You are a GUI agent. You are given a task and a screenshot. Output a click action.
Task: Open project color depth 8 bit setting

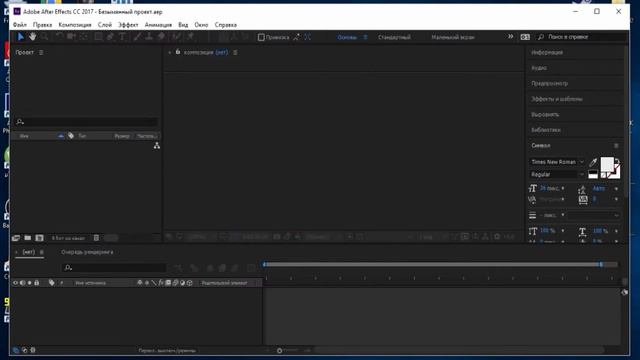pyautogui.click(x=68, y=238)
